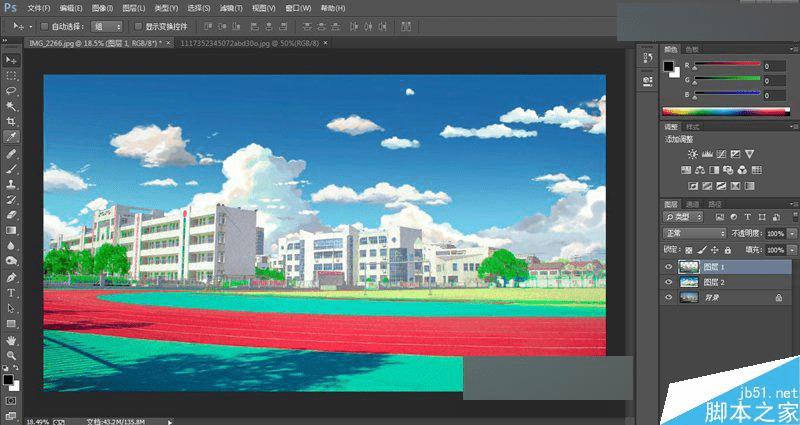Click the color spectrum ramp bar
This screenshot has width=800, height=425.
click(x=726, y=112)
